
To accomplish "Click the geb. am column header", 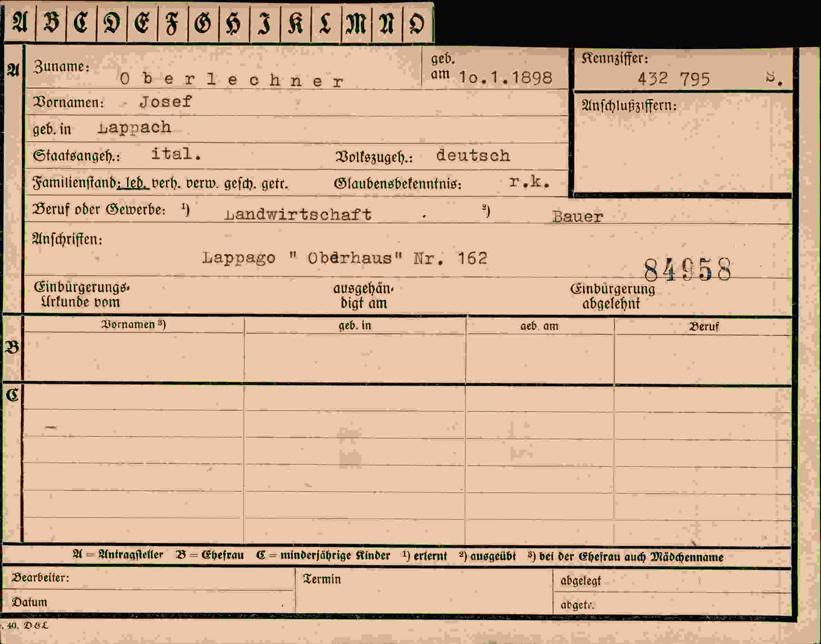I will click(539, 326).
